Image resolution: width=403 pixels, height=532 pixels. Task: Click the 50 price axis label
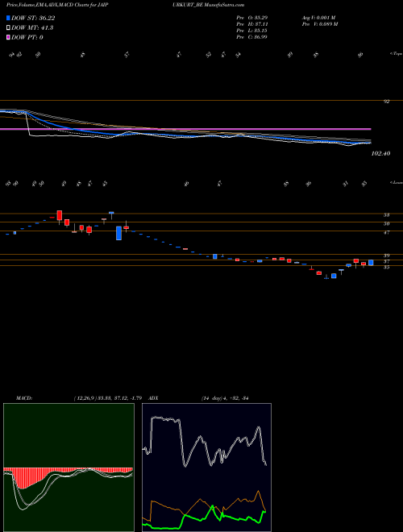(386, 223)
